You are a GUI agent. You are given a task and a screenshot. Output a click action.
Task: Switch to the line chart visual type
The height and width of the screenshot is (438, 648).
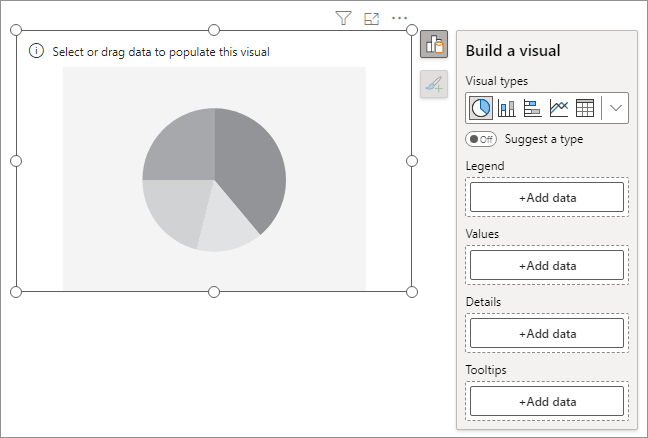tap(559, 108)
